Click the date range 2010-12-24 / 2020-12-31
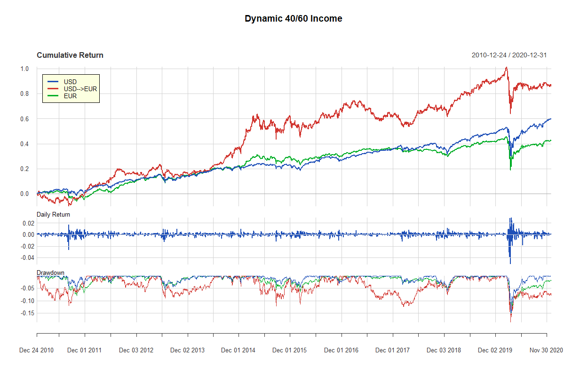 pos(509,55)
